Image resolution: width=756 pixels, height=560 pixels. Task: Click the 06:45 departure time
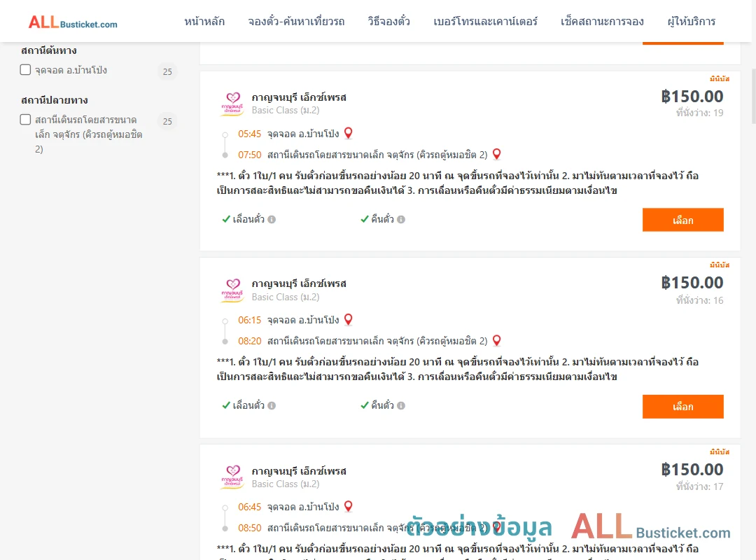tap(249, 507)
